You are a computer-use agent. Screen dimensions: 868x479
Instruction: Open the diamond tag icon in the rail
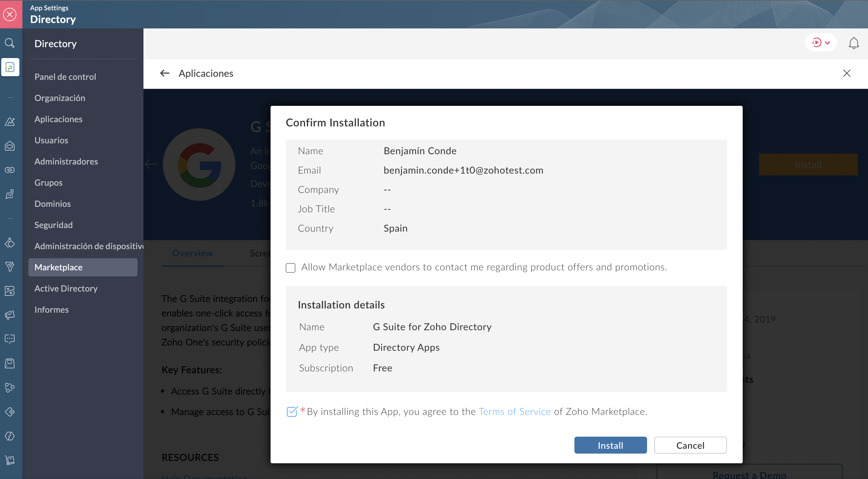point(10,412)
